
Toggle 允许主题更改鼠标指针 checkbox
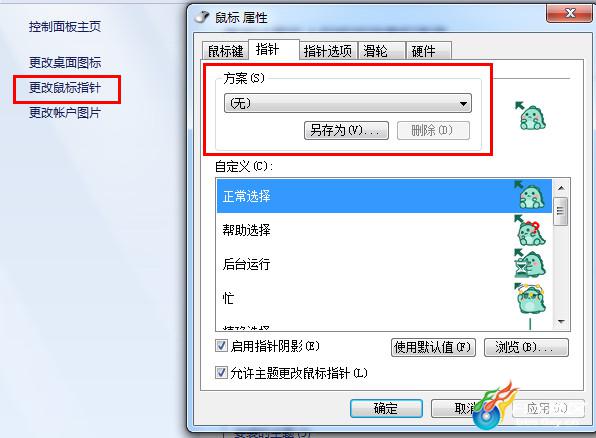pos(221,373)
